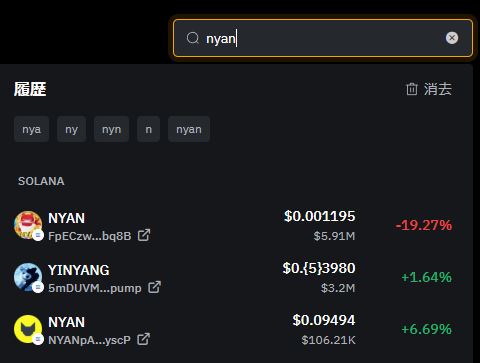Open external link for FpECzw...bq8B
Screen dimensions: 480x363
click(x=144, y=235)
